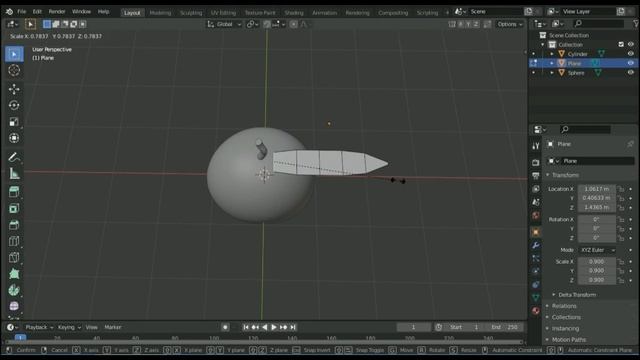Open the Object Data properties tab

536,298
